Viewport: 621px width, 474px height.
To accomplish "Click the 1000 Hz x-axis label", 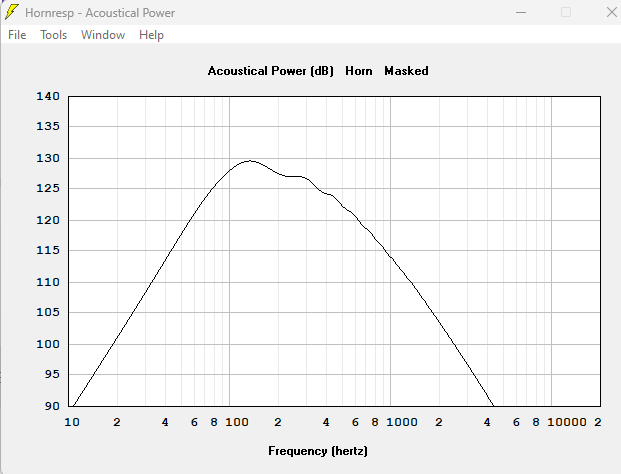I will [x=402, y=422].
